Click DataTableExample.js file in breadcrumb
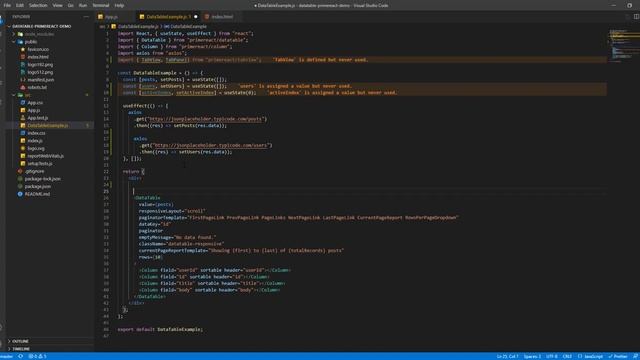 [138, 27]
